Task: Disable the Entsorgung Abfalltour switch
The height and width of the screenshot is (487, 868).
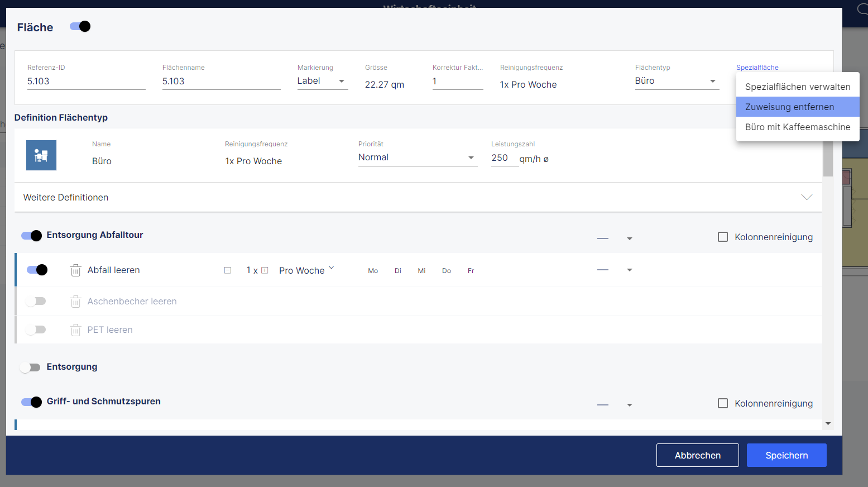Action: 32,236
